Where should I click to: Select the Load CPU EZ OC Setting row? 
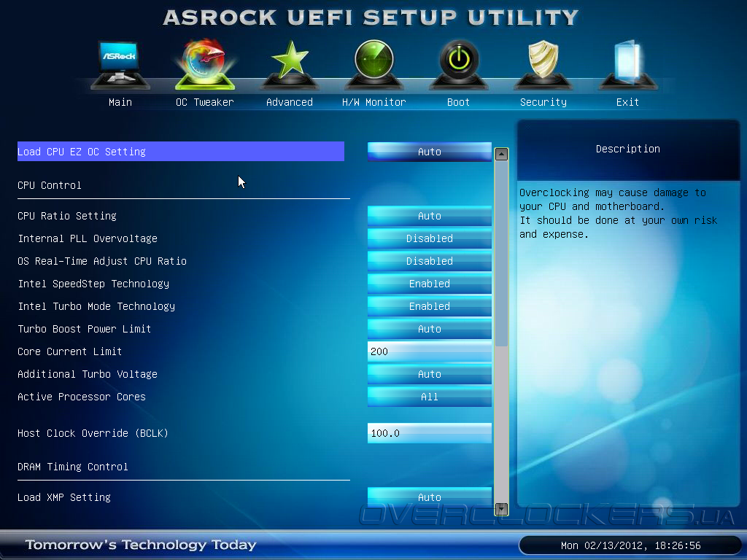click(181, 152)
